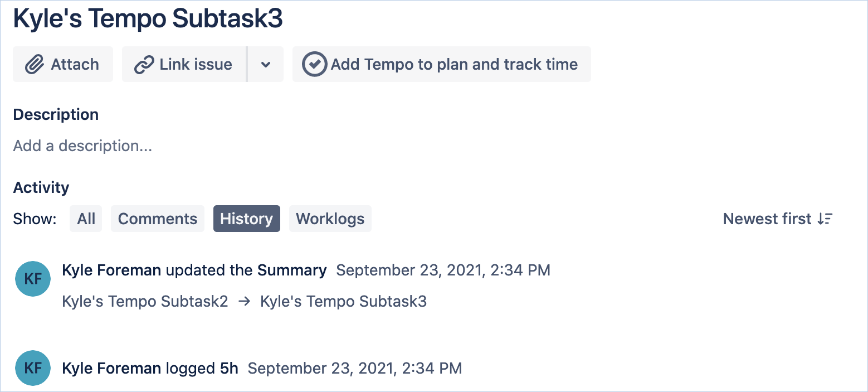Expand the chevron beside the Link issue button
This screenshot has width=868, height=392.
click(x=266, y=64)
